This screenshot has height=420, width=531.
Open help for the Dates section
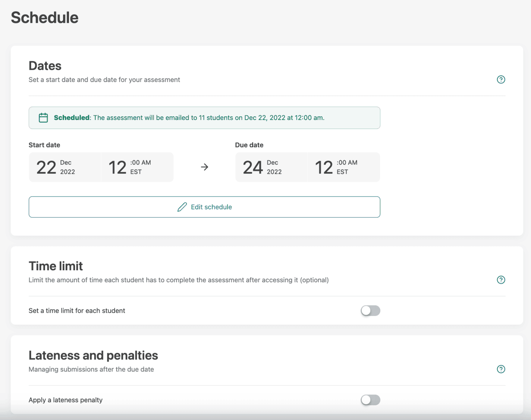[501, 80]
